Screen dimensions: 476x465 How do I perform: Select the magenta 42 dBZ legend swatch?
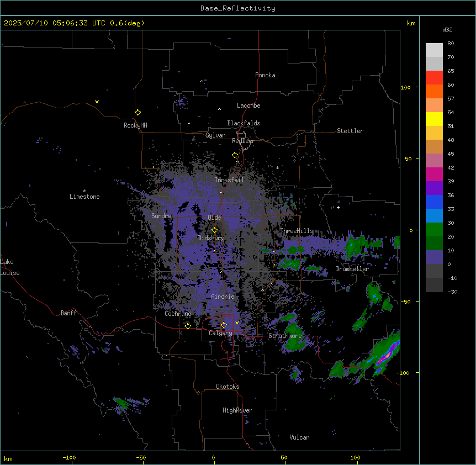(x=434, y=174)
